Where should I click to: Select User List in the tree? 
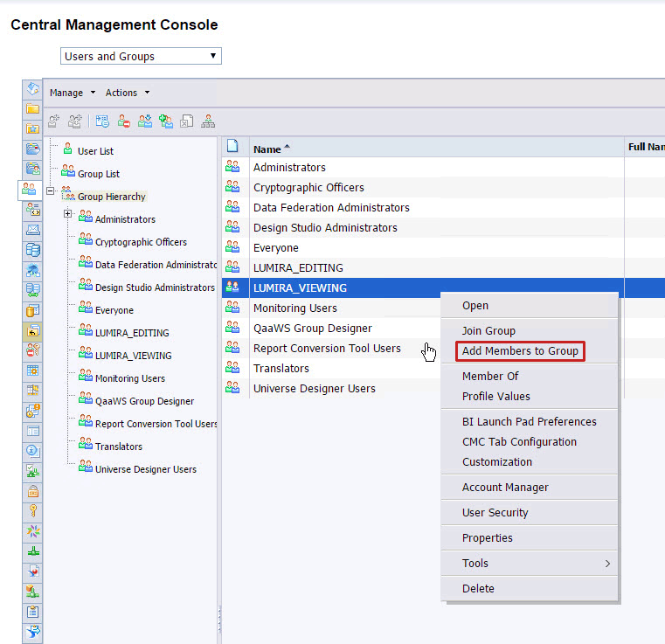click(x=95, y=151)
